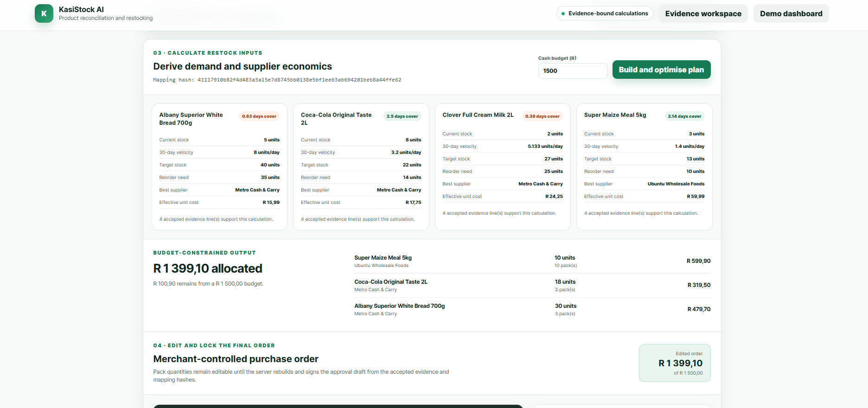This screenshot has width=868, height=408.
Task: Click the KasiStock AI logo icon
Action: coord(44,13)
